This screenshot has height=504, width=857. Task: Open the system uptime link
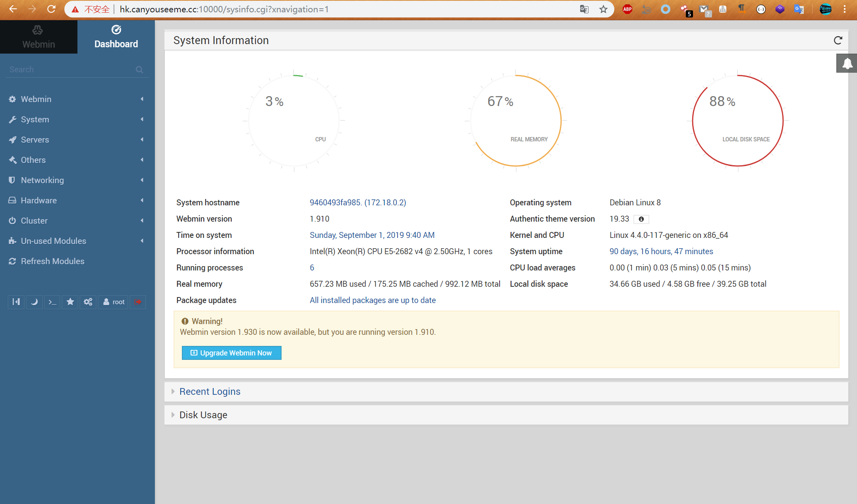661,251
